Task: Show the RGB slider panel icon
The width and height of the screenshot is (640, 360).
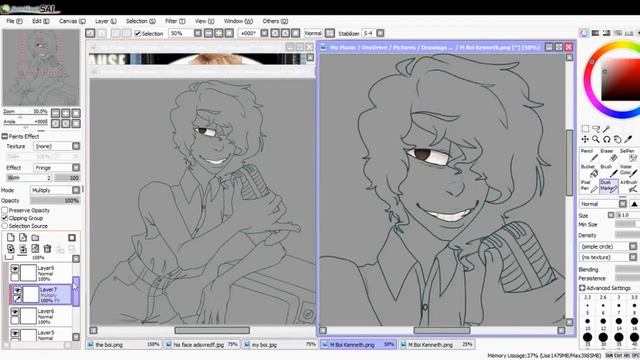Action: tap(596, 33)
